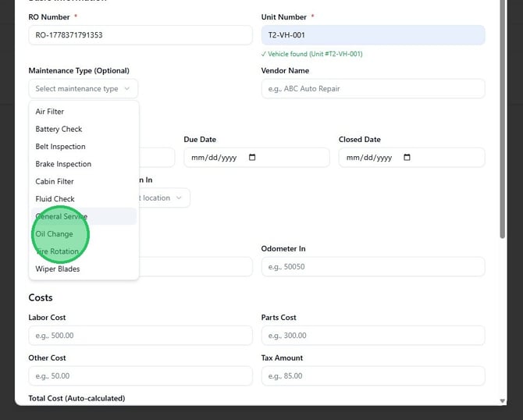Focus the Tax Amount field

[373, 376]
